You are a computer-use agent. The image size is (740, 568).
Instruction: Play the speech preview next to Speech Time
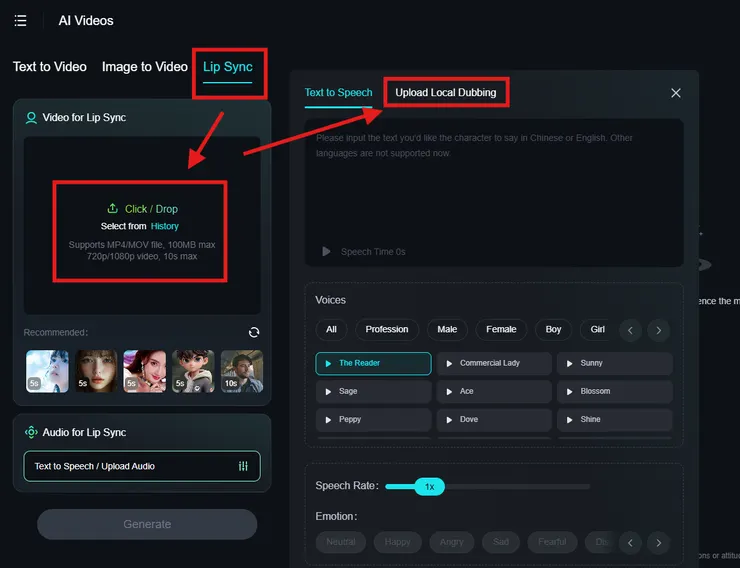tap(326, 251)
